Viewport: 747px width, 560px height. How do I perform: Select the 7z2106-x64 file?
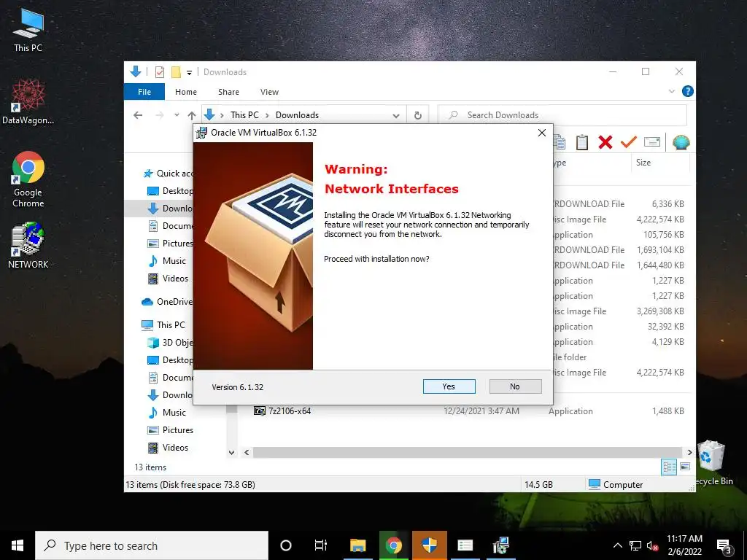click(x=283, y=411)
